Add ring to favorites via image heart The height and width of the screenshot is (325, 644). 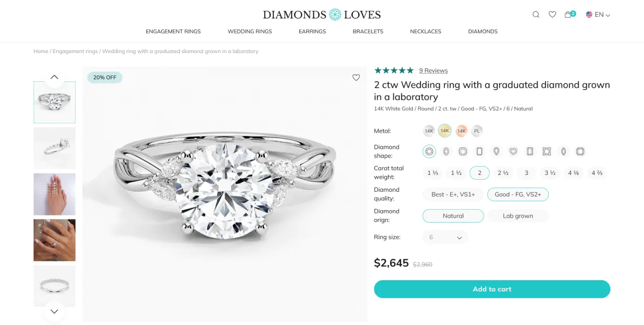coord(356,77)
